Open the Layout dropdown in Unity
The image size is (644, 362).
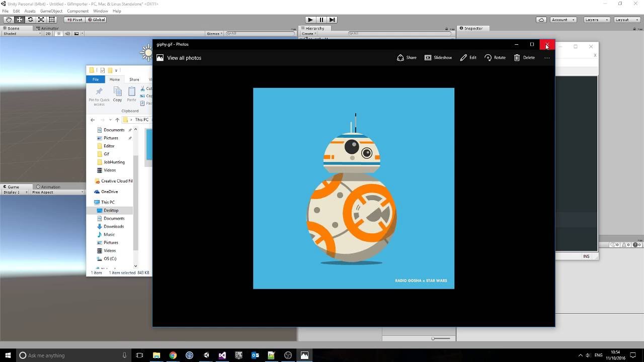click(x=626, y=20)
